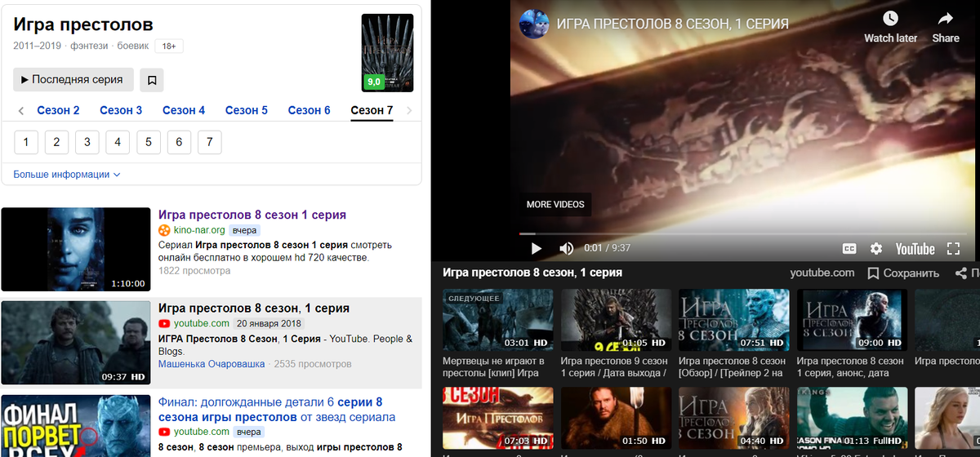Go to previous seasons with left chevron
This screenshot has height=457, width=980.
pos(21,110)
